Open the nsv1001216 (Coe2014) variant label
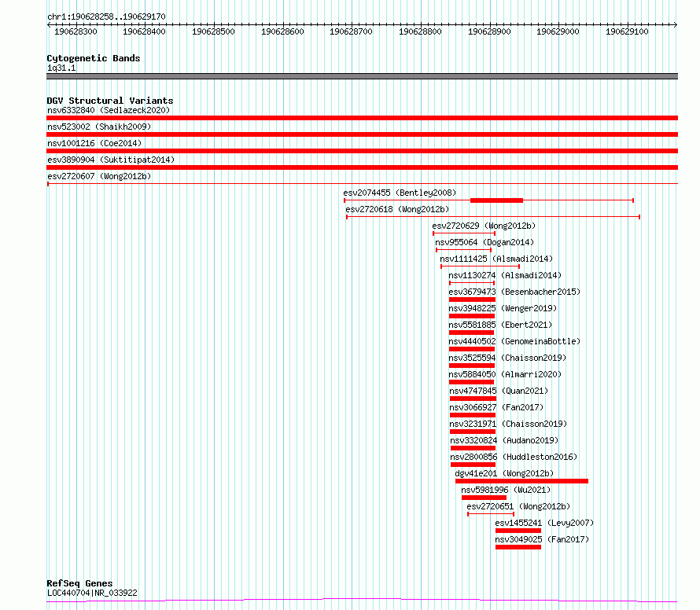This screenshot has height=610, width=700. click(94, 143)
